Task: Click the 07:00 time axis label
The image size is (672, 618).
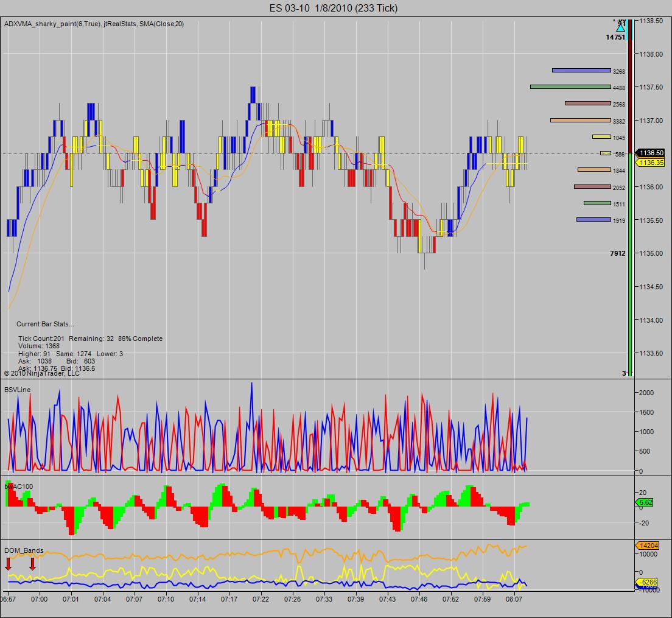Action: click(x=39, y=599)
